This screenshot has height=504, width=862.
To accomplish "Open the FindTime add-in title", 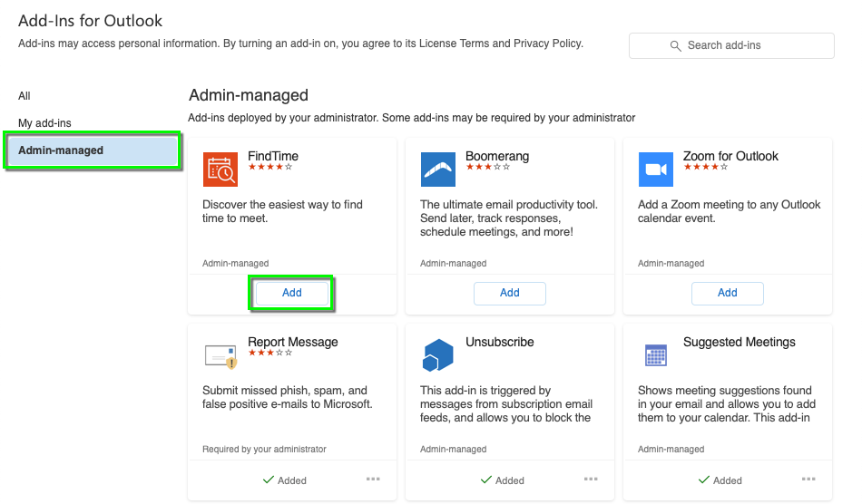I will click(x=273, y=156).
